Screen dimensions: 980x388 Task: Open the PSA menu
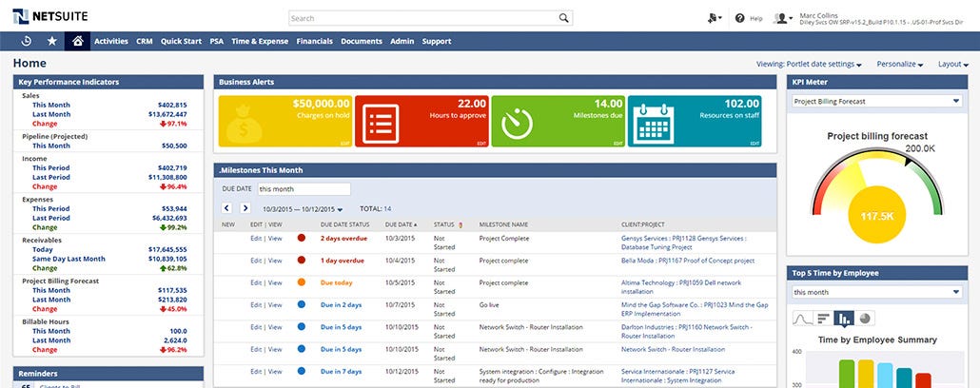coord(216,41)
